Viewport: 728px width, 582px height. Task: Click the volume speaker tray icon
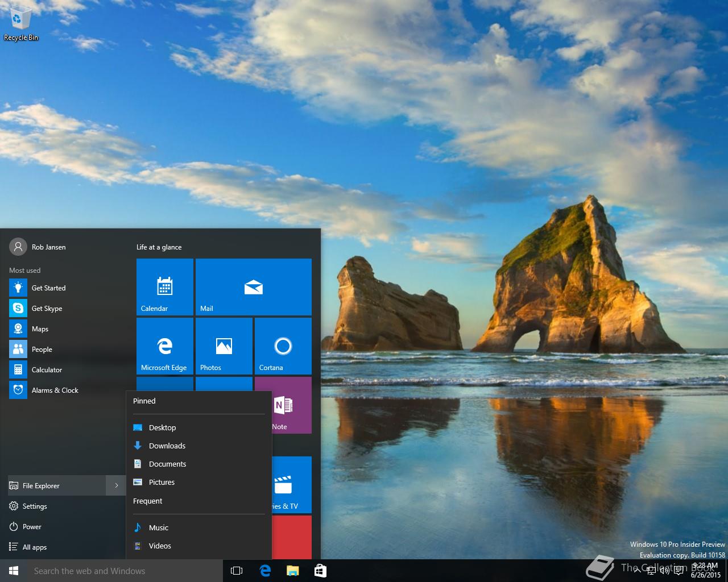(664, 571)
